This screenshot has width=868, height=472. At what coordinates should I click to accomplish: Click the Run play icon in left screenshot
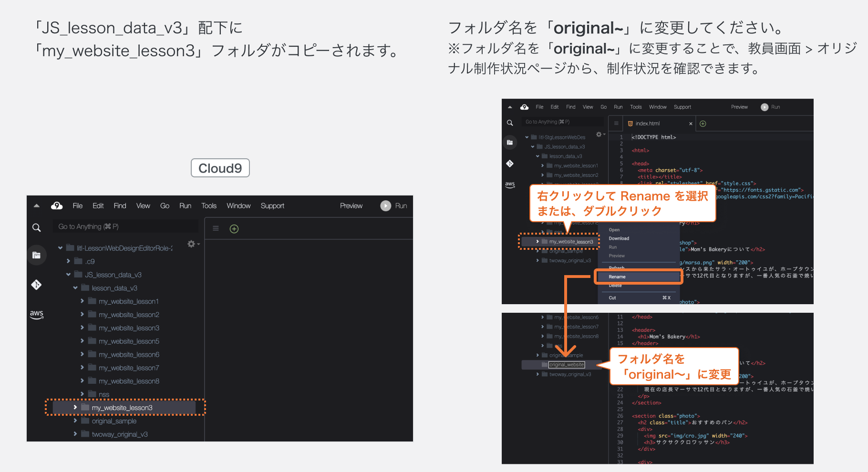pyautogui.click(x=385, y=205)
